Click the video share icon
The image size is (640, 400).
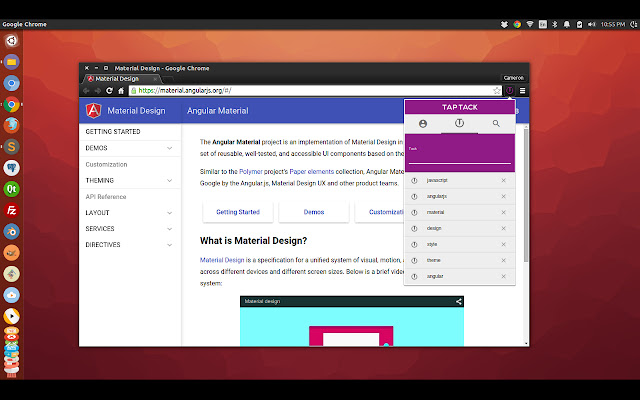[x=458, y=301]
